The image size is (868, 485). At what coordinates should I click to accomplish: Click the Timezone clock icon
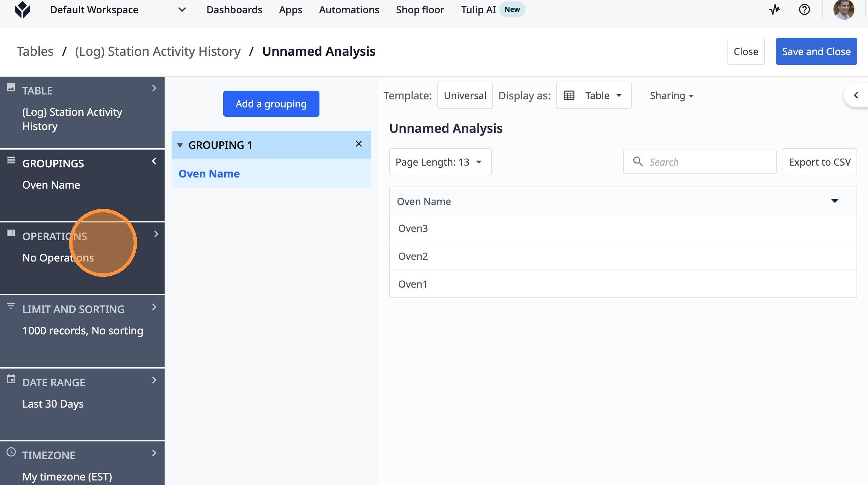(x=11, y=452)
